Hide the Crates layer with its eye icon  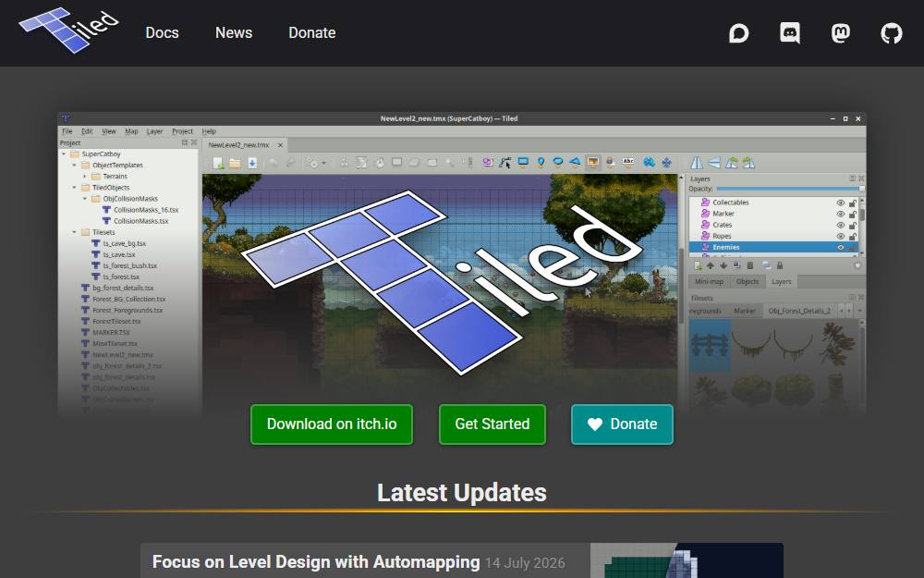[841, 225]
